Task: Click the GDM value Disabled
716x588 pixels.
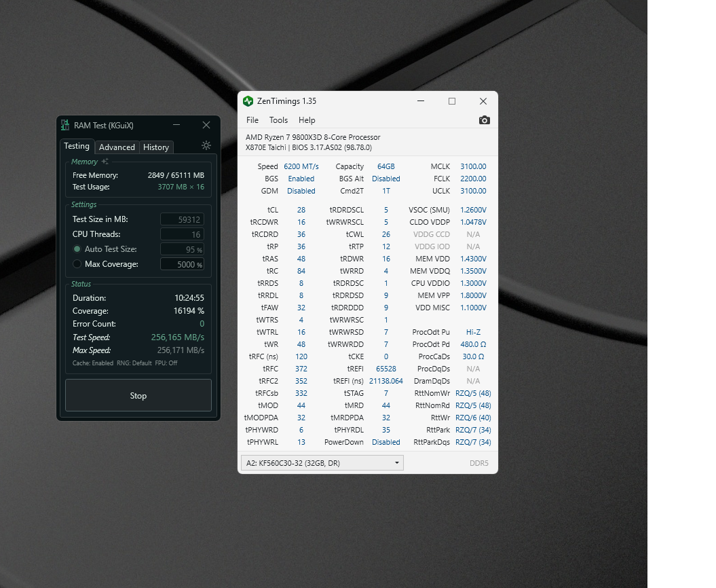Action: [x=301, y=191]
